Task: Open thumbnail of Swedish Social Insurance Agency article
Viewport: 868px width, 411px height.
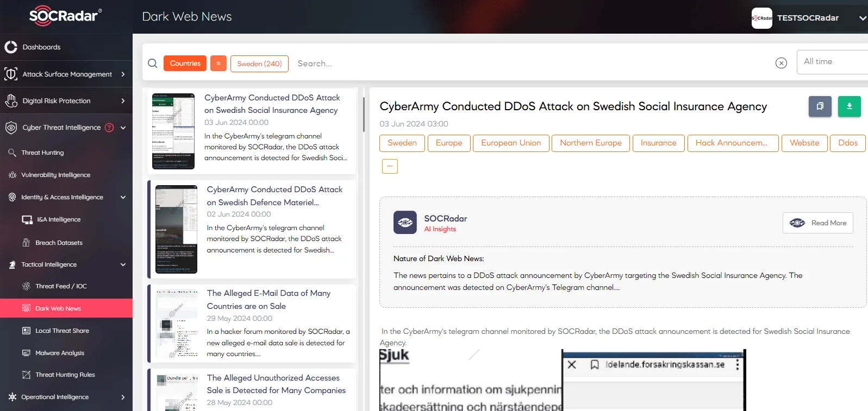Action: tap(173, 131)
